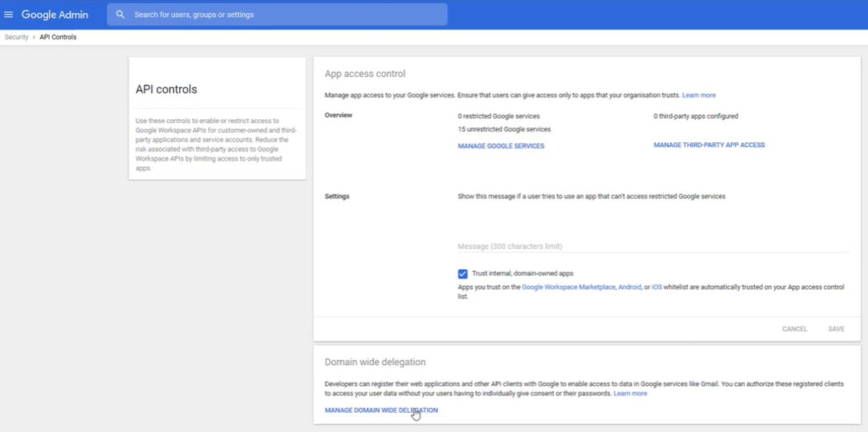Go to Security breadcrumb

click(x=17, y=37)
